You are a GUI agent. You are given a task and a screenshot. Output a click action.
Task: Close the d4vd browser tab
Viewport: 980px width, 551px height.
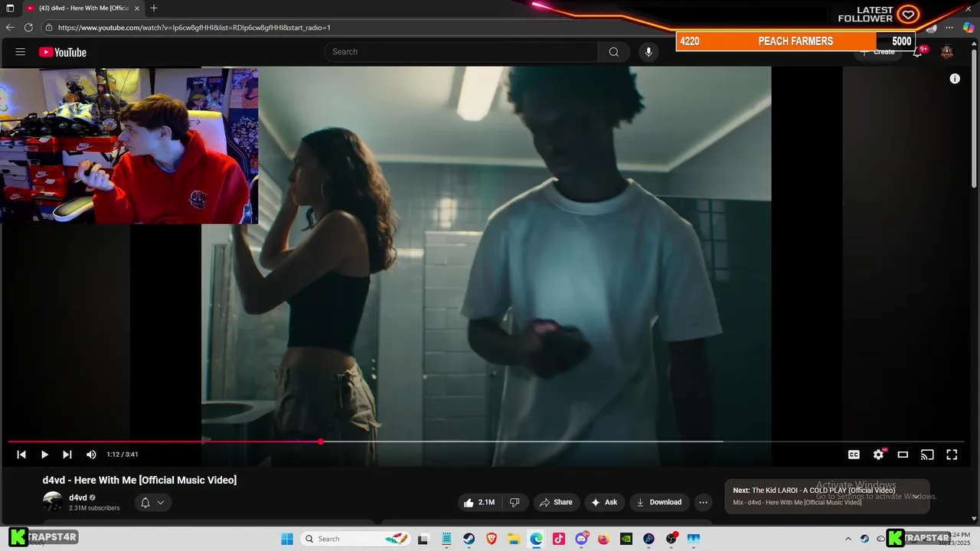coord(137,8)
